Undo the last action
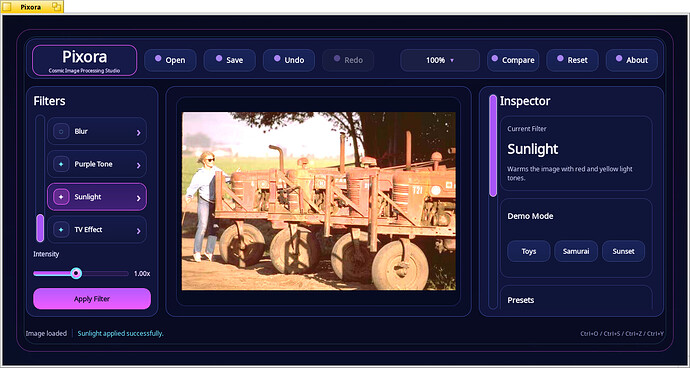 click(x=289, y=60)
